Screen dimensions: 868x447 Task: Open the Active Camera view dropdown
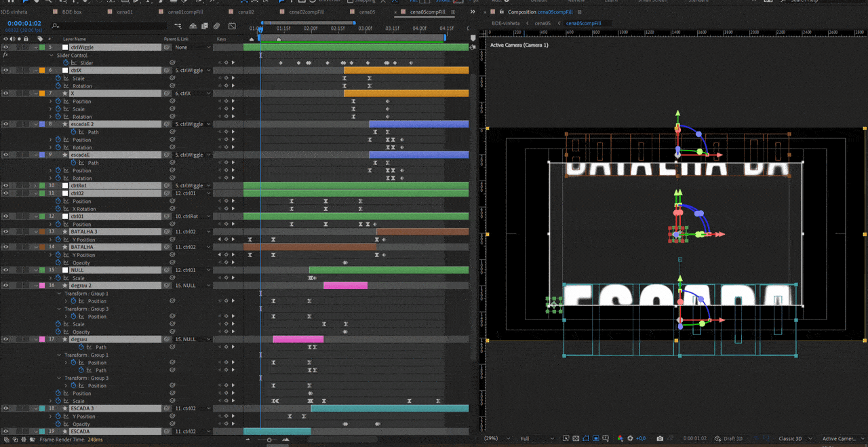coord(842,439)
